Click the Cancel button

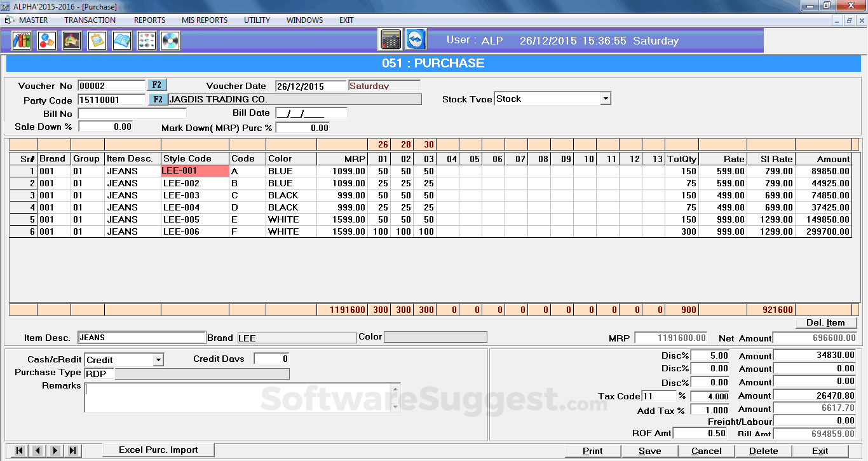click(x=707, y=451)
